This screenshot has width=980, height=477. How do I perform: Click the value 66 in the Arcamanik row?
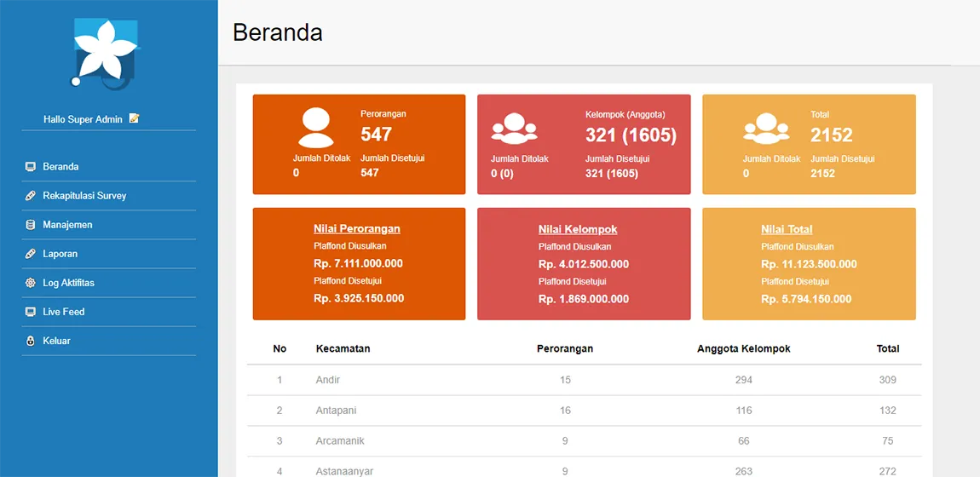tap(744, 440)
